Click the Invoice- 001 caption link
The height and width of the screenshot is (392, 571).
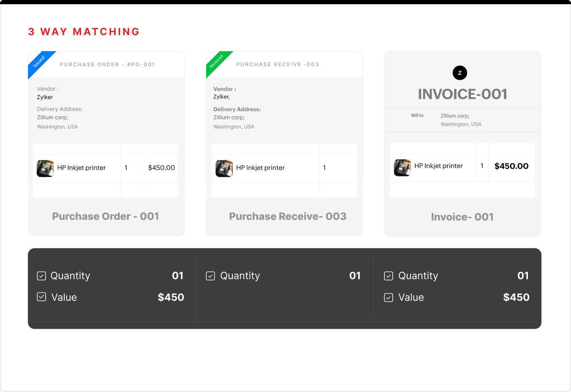click(462, 217)
